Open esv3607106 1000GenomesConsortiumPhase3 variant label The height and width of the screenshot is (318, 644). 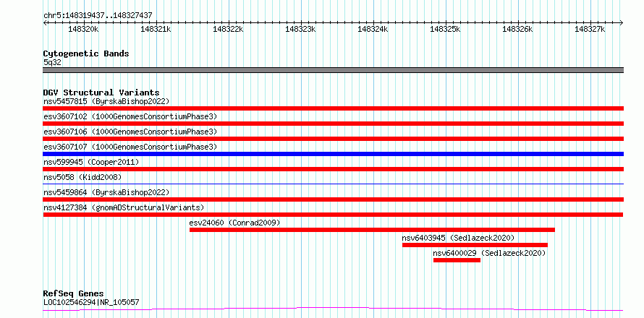pos(130,132)
